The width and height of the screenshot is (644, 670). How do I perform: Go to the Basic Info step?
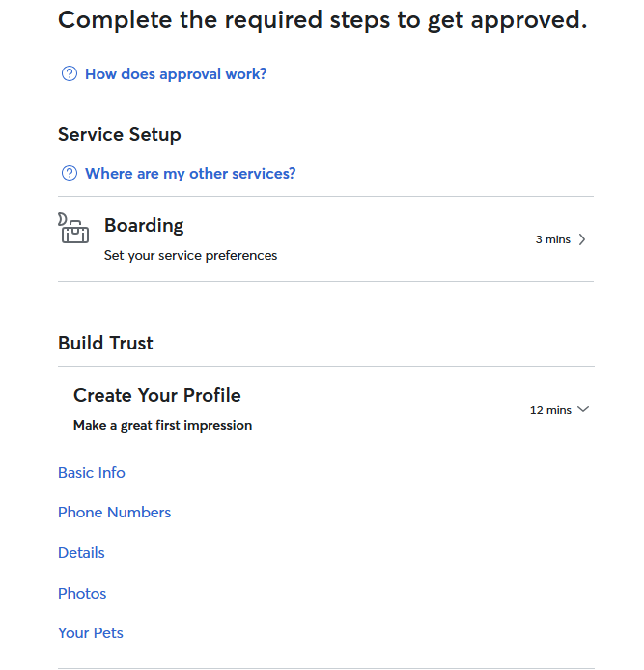92,472
